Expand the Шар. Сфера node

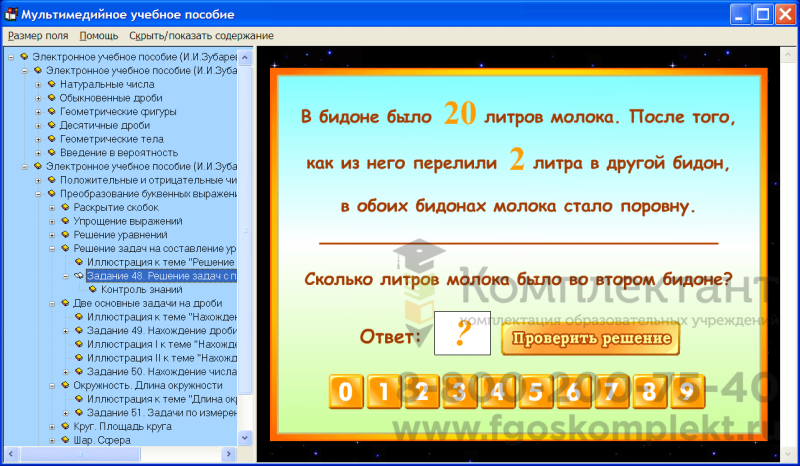(x=52, y=440)
